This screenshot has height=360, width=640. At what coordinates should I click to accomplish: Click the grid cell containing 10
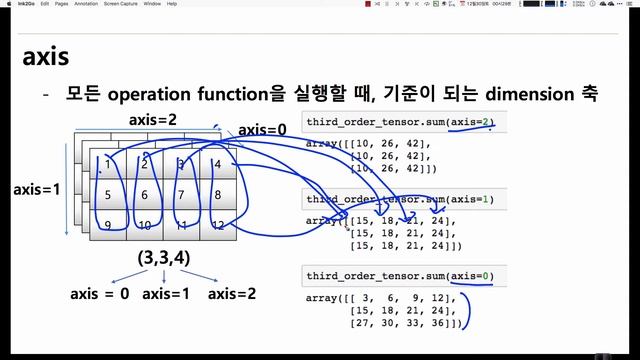tap(145, 225)
